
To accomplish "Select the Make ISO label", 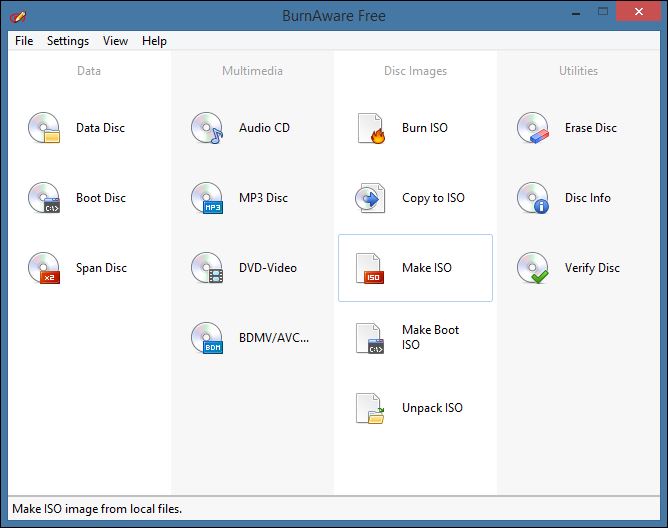I will click(x=427, y=268).
